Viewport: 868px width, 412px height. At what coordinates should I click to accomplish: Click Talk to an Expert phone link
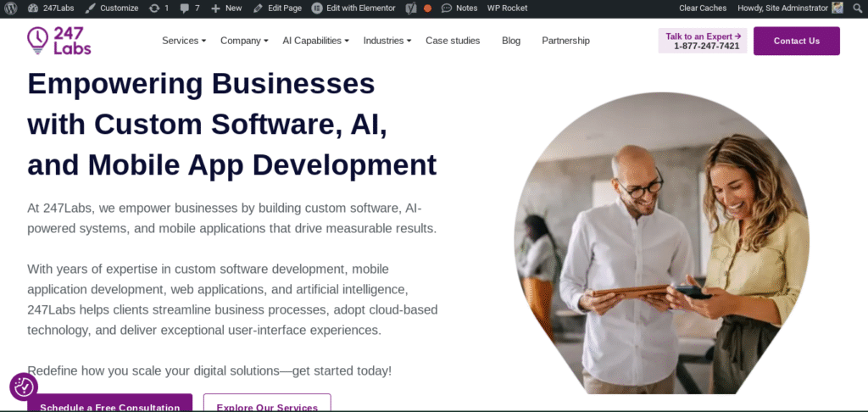click(703, 41)
